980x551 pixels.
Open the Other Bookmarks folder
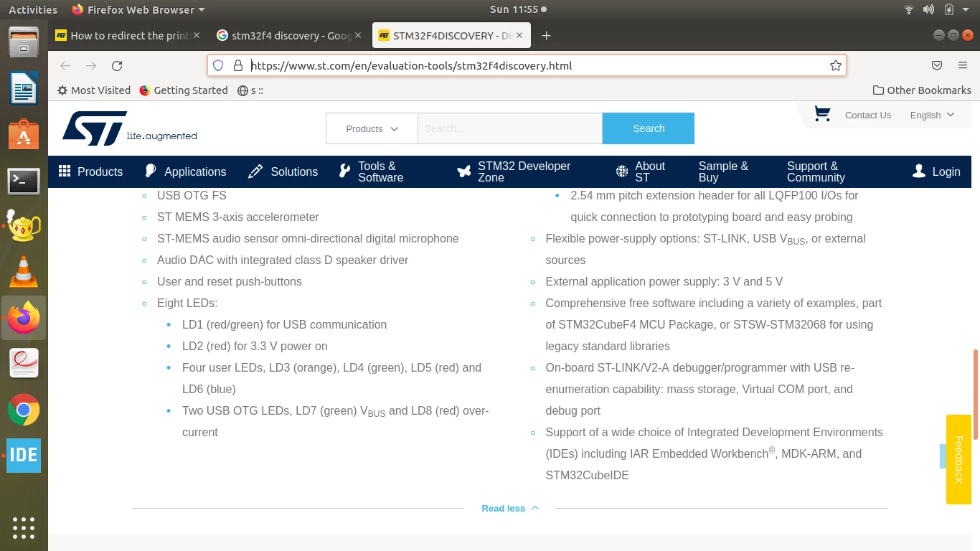pos(922,90)
